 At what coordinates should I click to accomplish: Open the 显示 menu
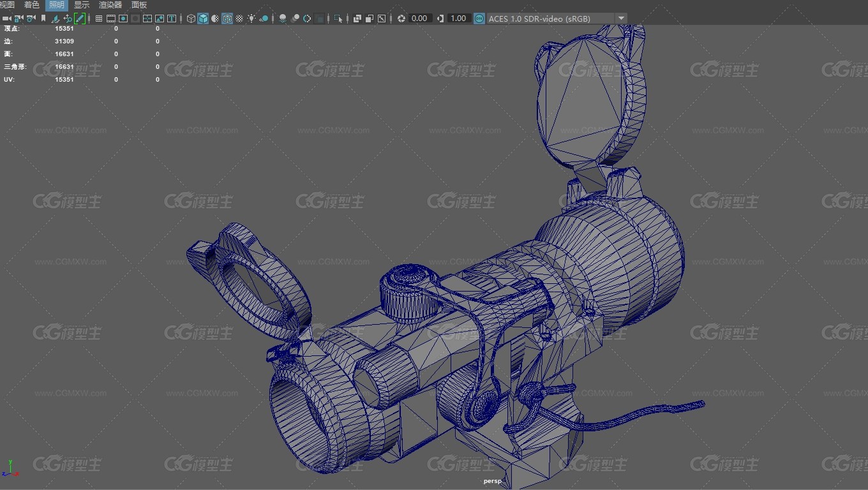pyautogui.click(x=82, y=5)
